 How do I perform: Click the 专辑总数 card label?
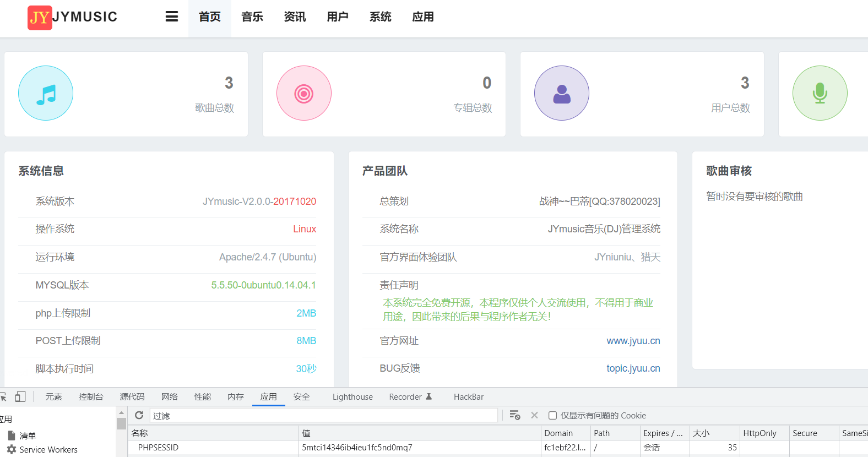pyautogui.click(x=473, y=108)
